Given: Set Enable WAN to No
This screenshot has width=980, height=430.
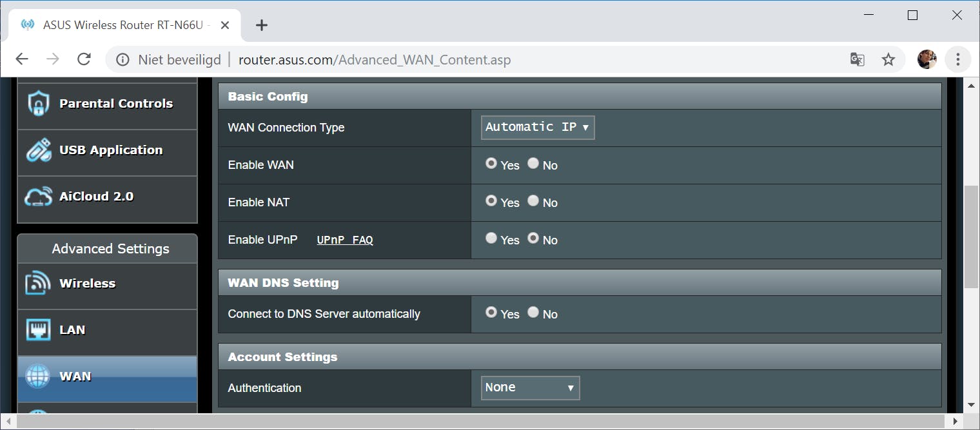Looking at the screenshot, I should (533, 164).
